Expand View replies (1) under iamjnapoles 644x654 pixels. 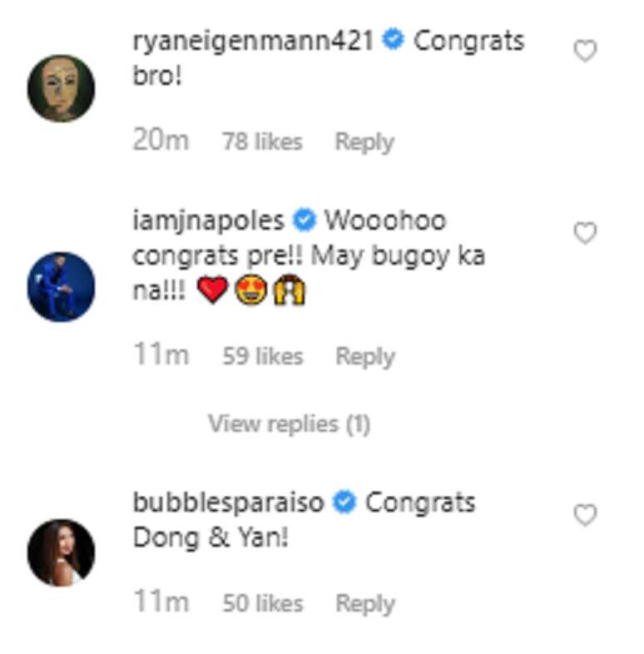click(289, 424)
